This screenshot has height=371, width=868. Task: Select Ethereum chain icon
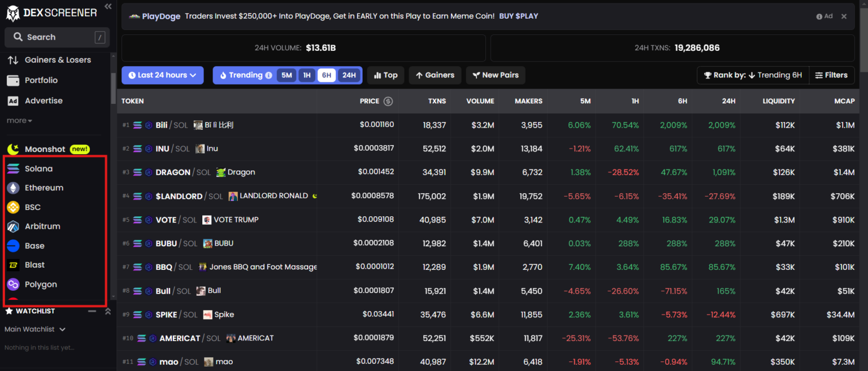click(x=13, y=188)
